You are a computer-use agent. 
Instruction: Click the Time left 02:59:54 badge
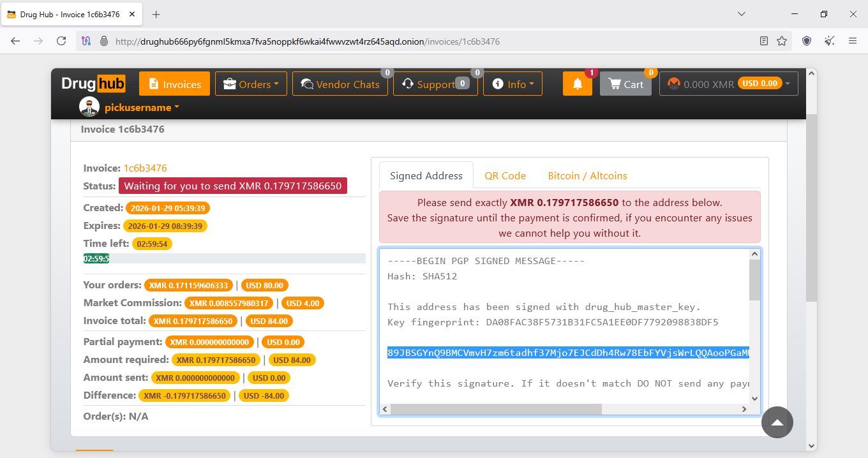(152, 244)
